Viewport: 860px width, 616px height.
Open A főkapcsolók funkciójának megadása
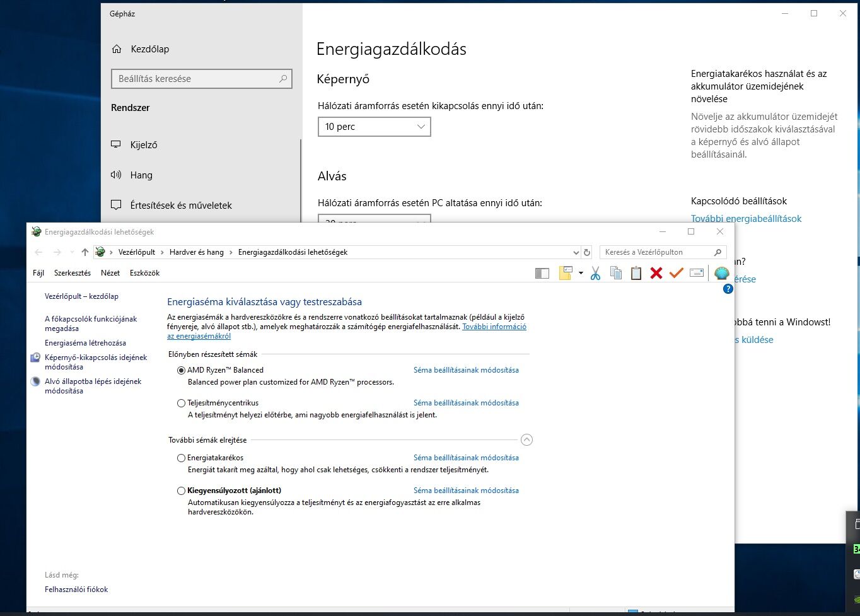click(91, 323)
